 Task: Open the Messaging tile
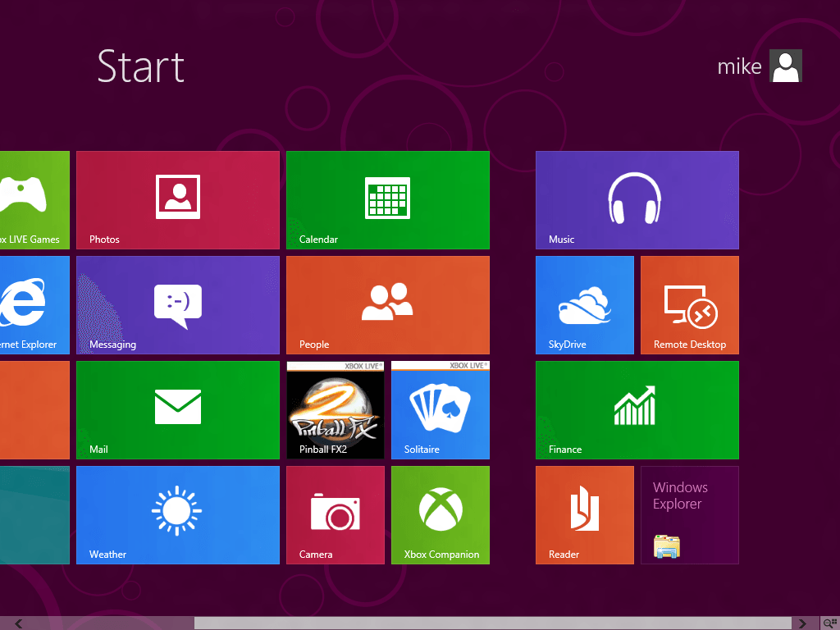pyautogui.click(x=177, y=304)
